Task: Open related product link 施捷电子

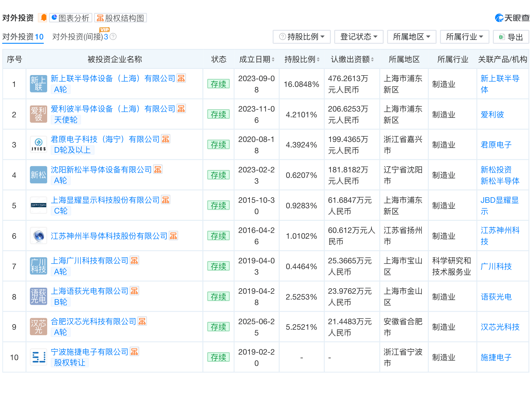Action: point(496,357)
